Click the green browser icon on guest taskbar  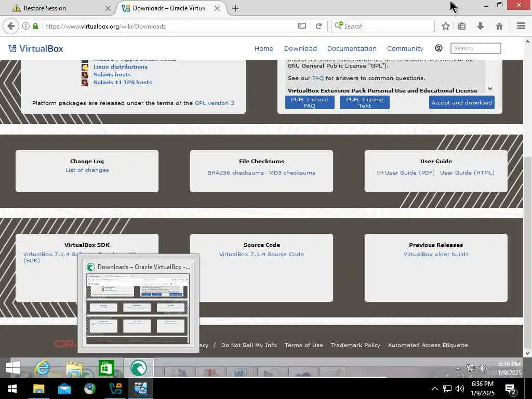tap(138, 368)
